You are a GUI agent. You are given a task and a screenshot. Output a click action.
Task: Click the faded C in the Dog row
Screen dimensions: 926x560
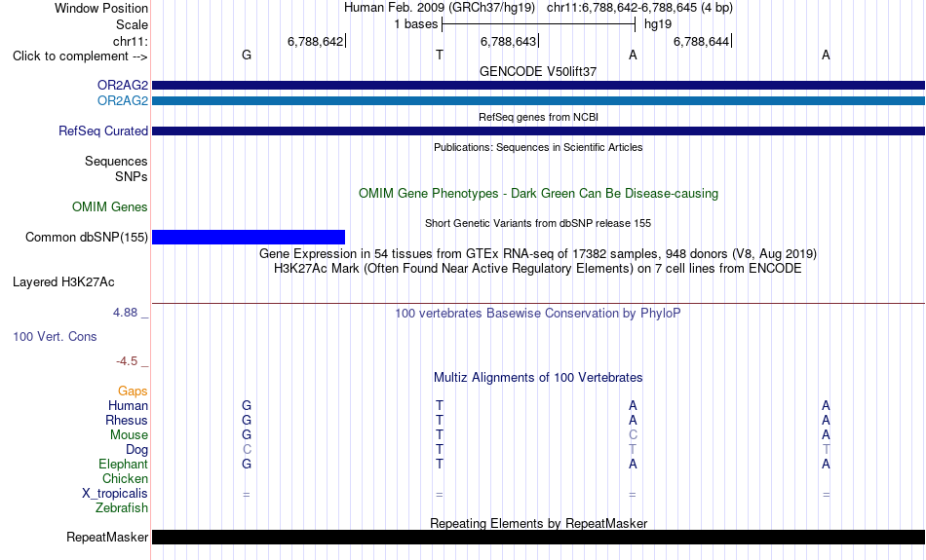[x=247, y=450]
